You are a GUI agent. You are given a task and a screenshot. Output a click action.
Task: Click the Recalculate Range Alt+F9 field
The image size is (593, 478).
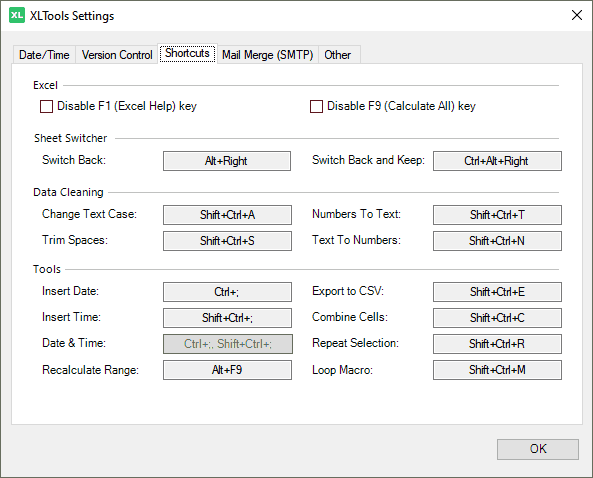pos(227,370)
